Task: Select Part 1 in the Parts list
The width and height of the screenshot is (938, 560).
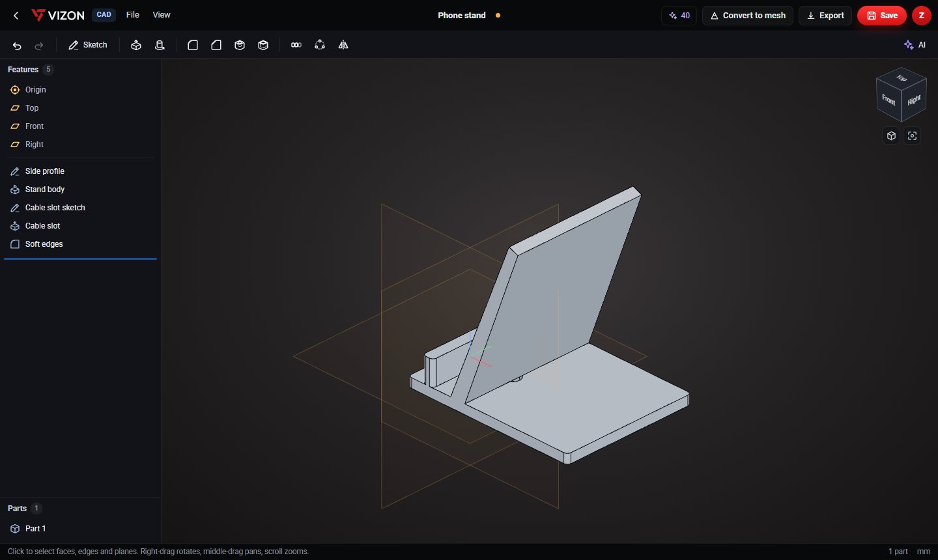Action: coord(81,529)
